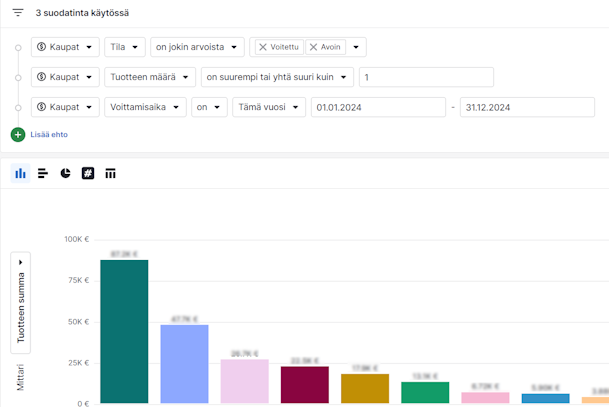The width and height of the screenshot is (609, 407).
Task: Switch to table view icon
Action: click(x=110, y=173)
